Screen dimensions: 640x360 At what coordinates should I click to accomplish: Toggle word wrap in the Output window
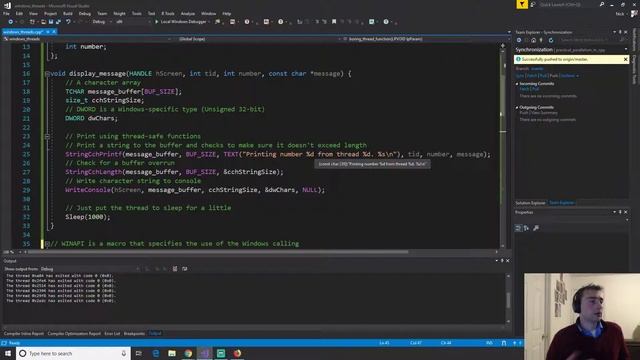(185, 269)
